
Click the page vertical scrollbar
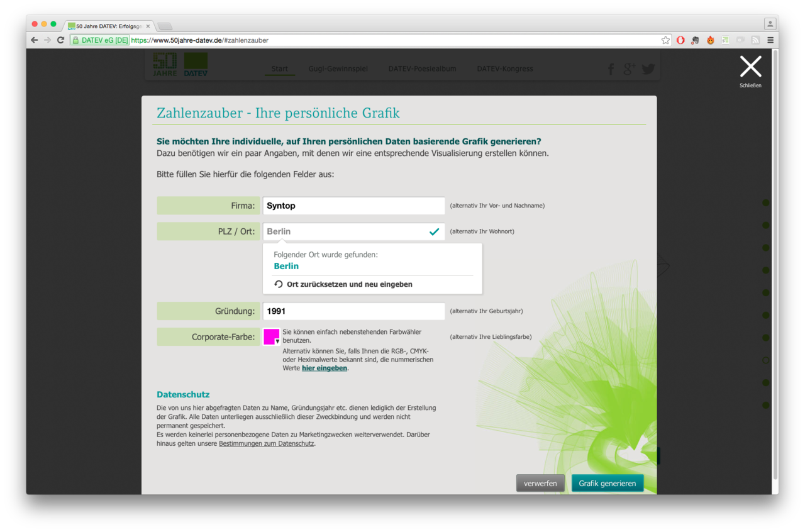[x=775, y=264]
